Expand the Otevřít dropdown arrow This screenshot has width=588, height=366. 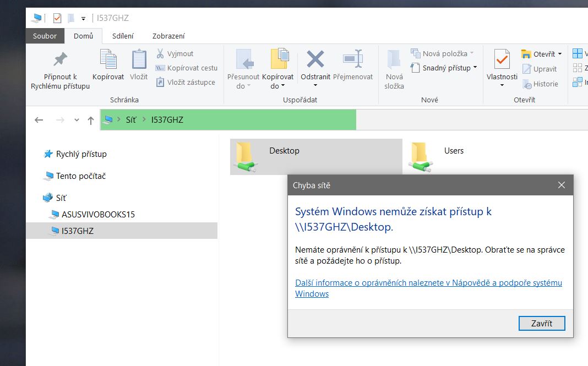click(x=560, y=54)
